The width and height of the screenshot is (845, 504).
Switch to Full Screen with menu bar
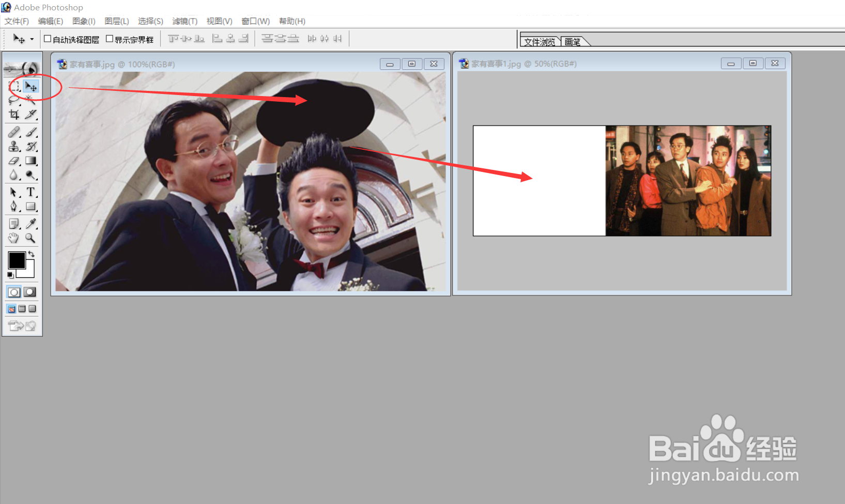22,309
